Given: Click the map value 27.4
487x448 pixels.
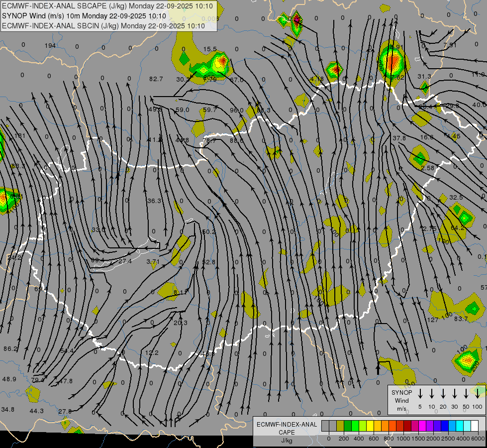Looking at the screenshot, I should click(125, 261).
